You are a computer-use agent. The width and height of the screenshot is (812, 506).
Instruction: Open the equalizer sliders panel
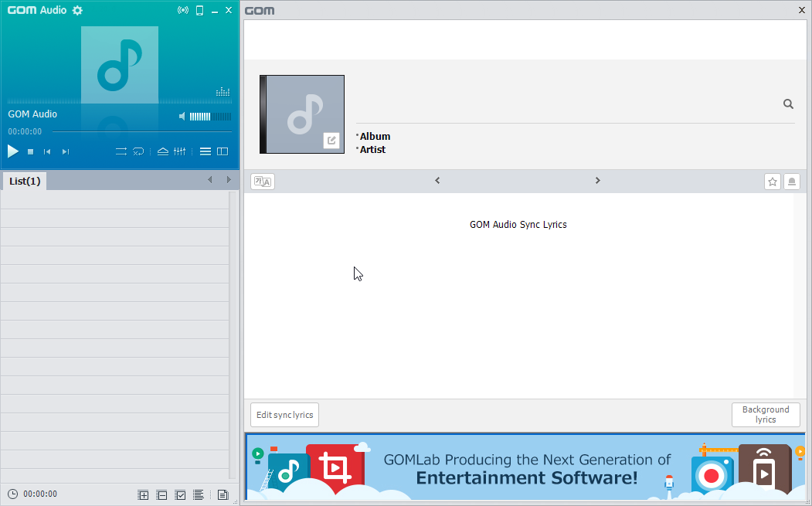pos(180,151)
